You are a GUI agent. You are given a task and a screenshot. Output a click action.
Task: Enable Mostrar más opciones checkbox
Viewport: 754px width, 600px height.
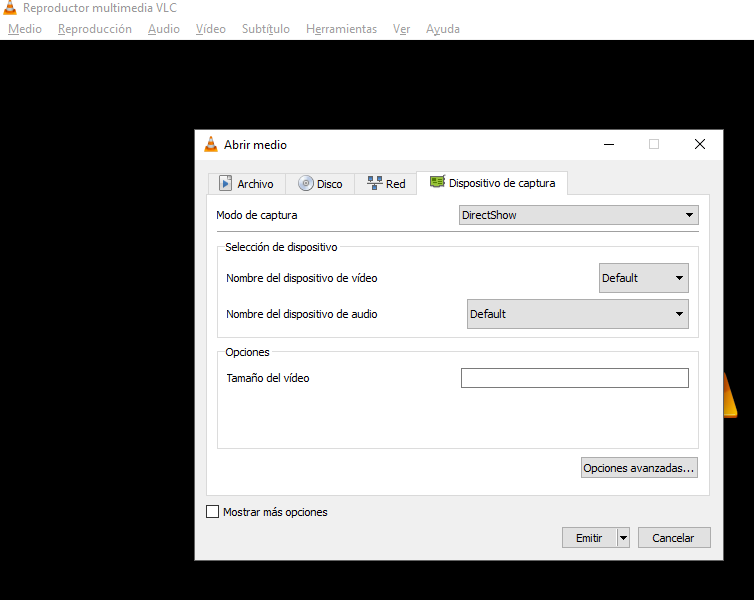coord(213,512)
